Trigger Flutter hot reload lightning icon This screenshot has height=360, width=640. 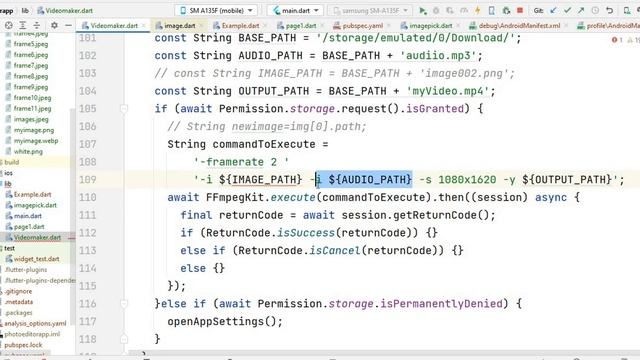tap(478, 11)
